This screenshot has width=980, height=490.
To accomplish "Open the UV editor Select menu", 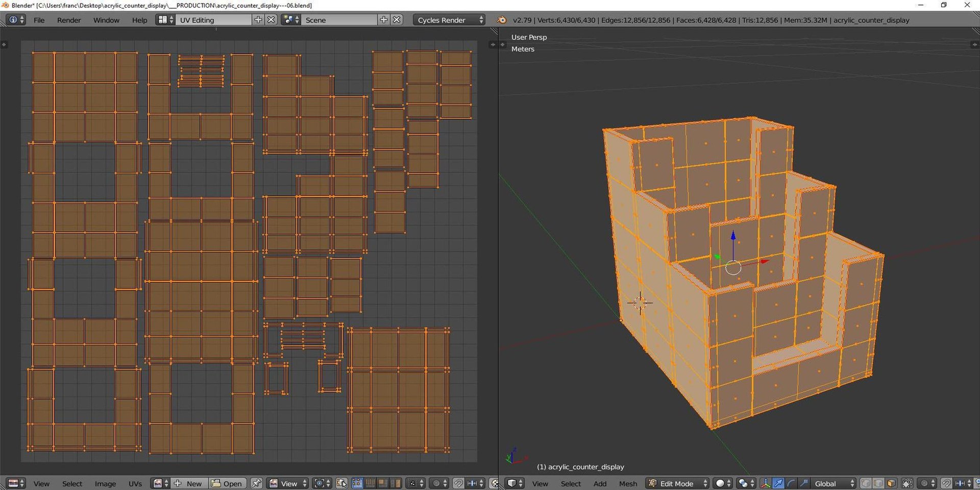I will click(72, 483).
